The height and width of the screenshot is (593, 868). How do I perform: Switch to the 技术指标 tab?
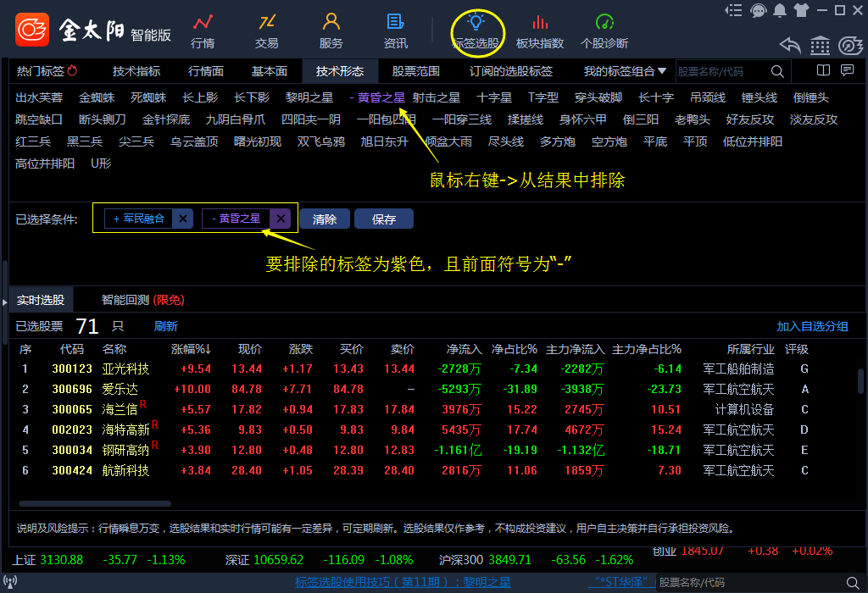coord(136,71)
